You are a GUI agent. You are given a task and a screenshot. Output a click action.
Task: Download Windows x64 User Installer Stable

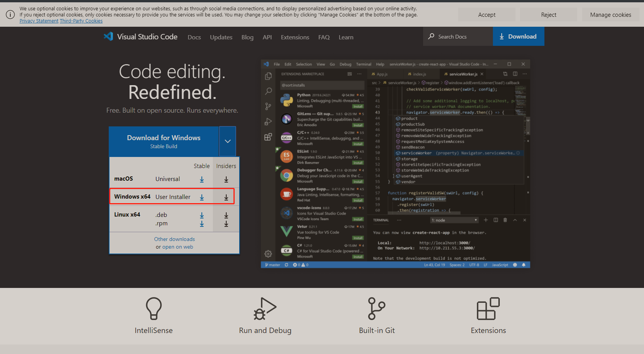tap(202, 197)
